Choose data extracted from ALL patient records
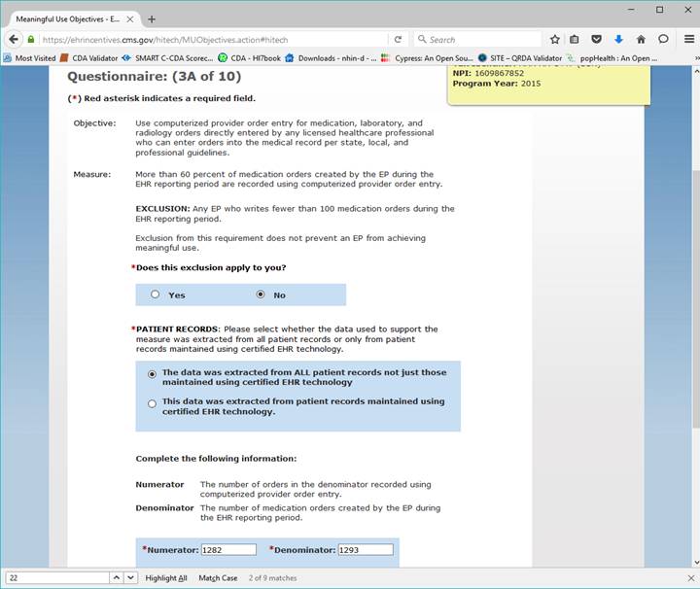 [x=151, y=374]
